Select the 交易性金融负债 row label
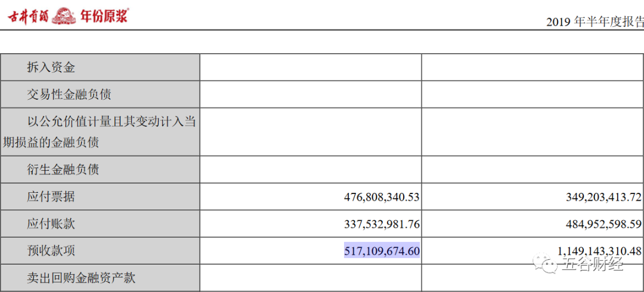644x292 pixels. pos(69,94)
